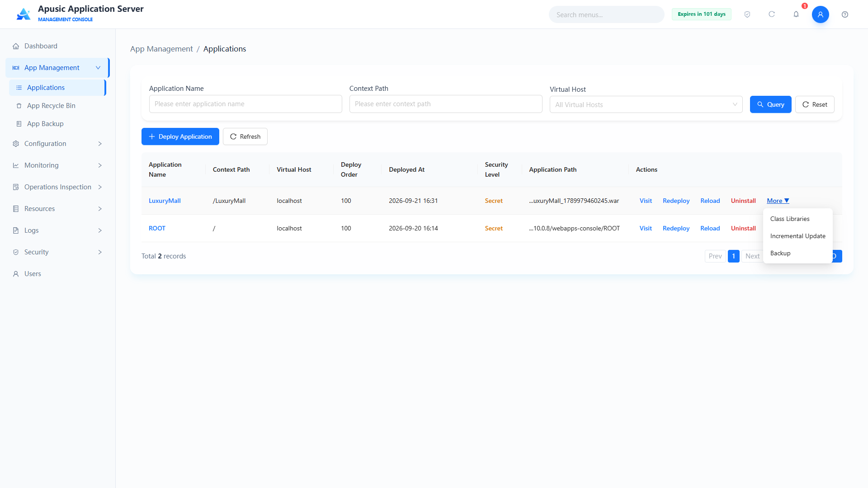Redeploy the LuxuryMall application

coord(676,201)
